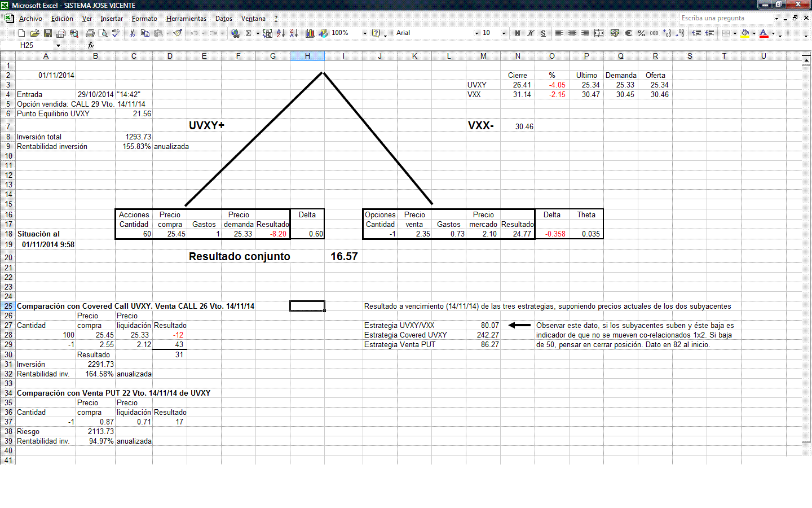
Task: Open the Datos menu
Action: pos(224,19)
